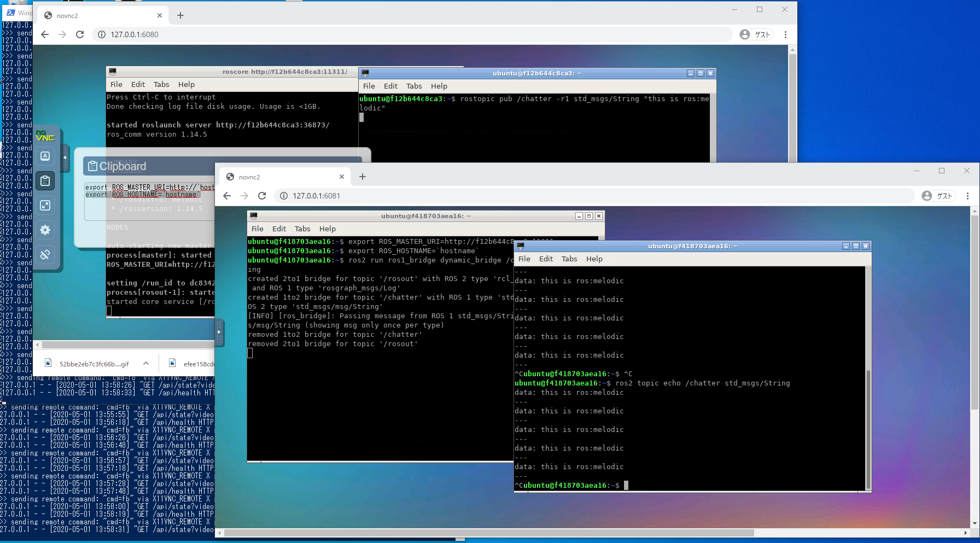Click the page info icon beside 127.0.0.1:6081
The image size is (980, 543).
click(x=284, y=195)
